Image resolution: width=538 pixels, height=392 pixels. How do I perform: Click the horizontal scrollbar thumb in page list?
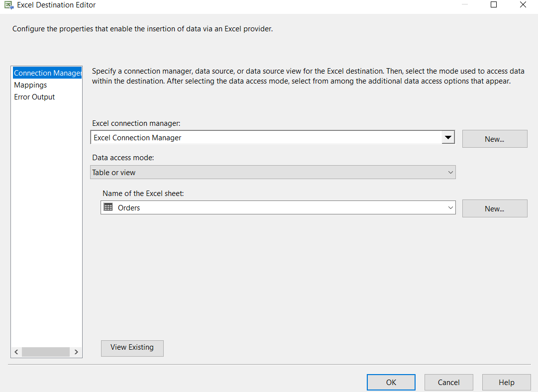point(46,352)
